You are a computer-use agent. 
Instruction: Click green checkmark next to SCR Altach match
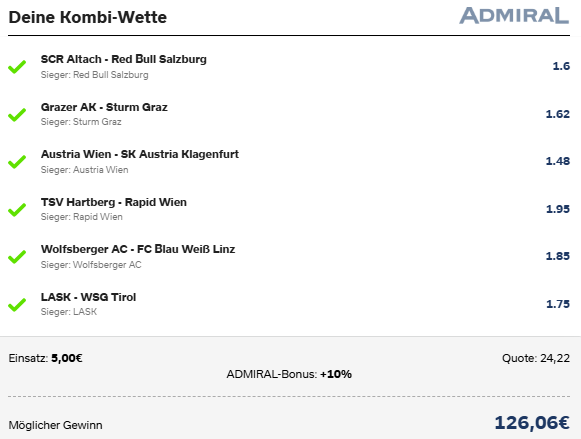(17, 67)
